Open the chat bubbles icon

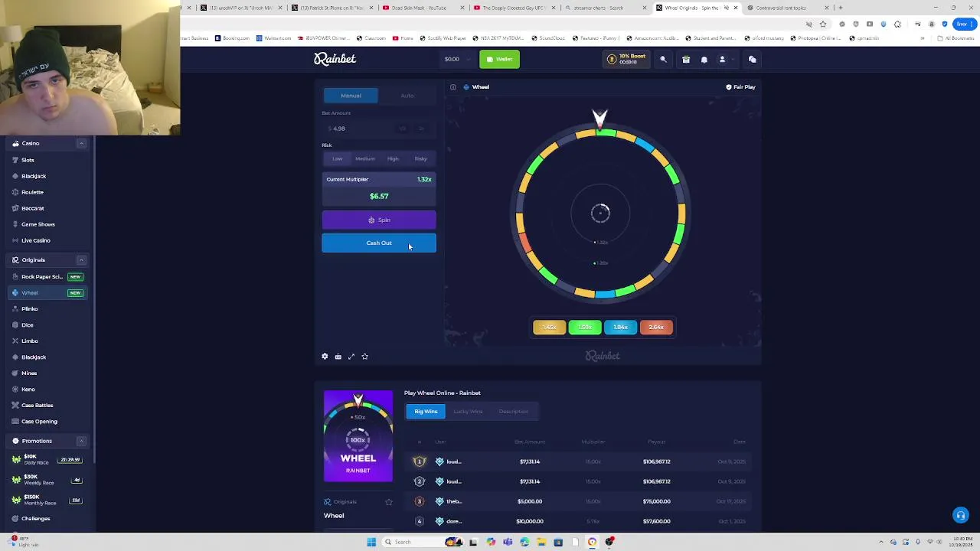752,59
